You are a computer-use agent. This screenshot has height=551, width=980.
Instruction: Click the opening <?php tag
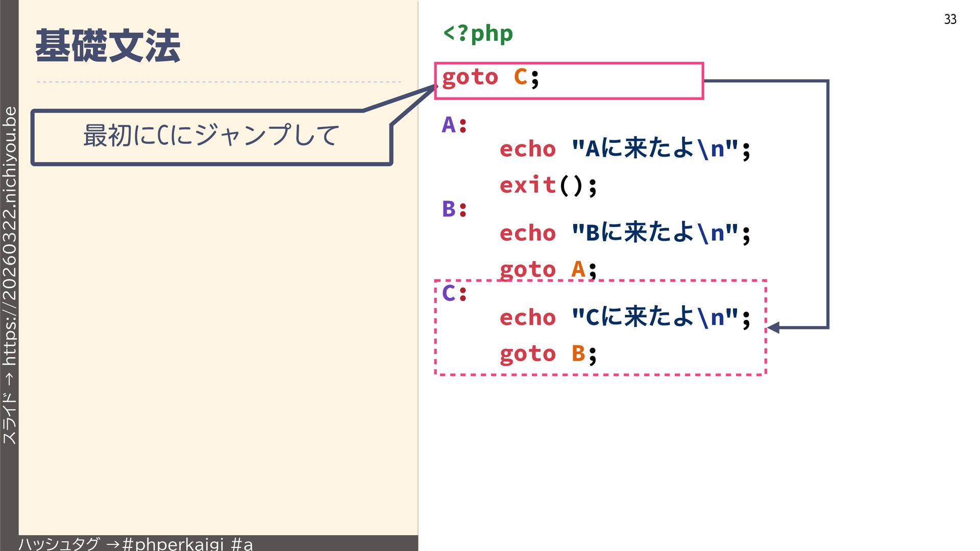[478, 34]
